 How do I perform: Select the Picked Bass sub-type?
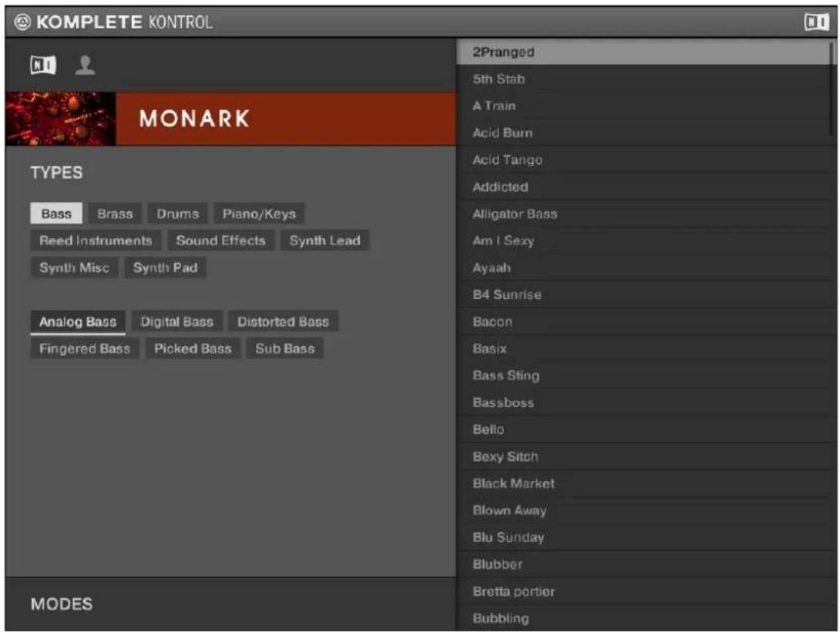coord(193,348)
